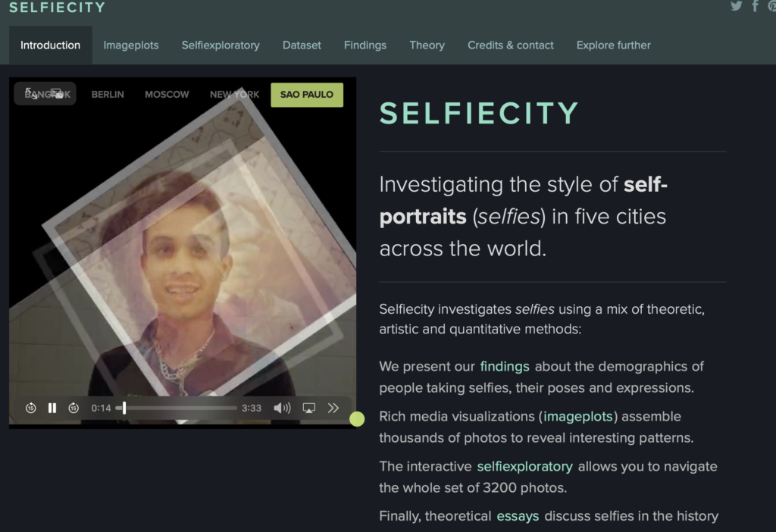This screenshot has height=532, width=776.
Task: Select the SAO PAULO city button
Action: pyautogui.click(x=307, y=95)
